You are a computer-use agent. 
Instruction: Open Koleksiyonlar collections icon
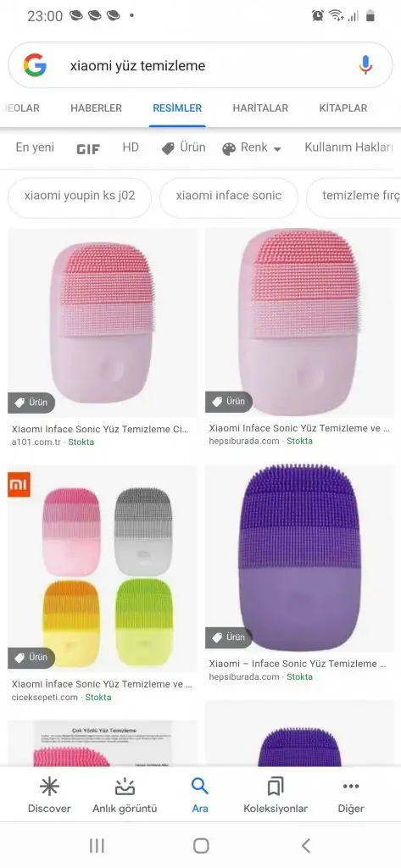pyautogui.click(x=276, y=786)
